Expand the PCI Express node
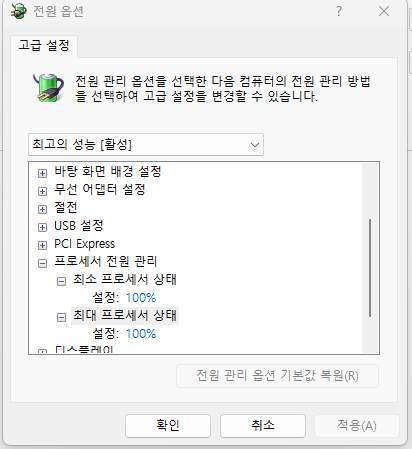 [x=42, y=246]
